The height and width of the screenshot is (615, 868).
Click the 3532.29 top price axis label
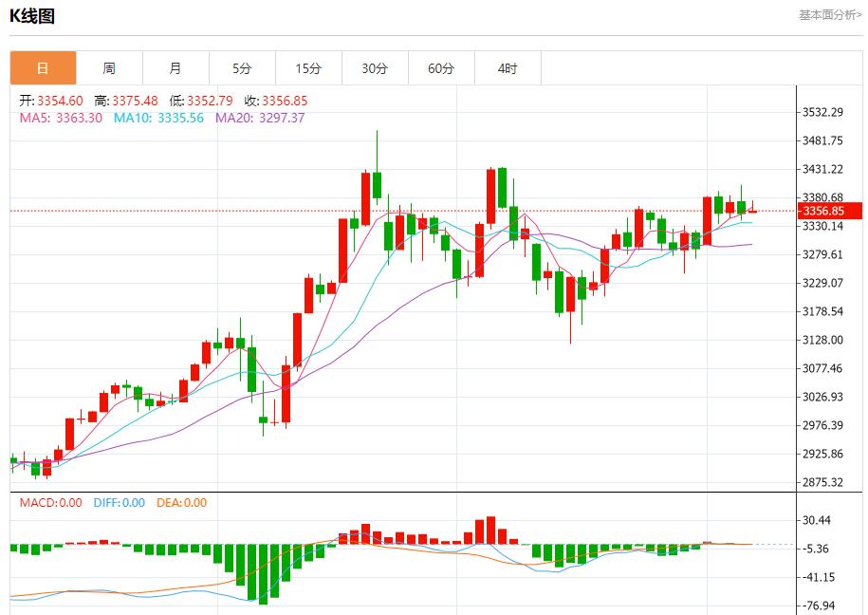click(x=822, y=112)
